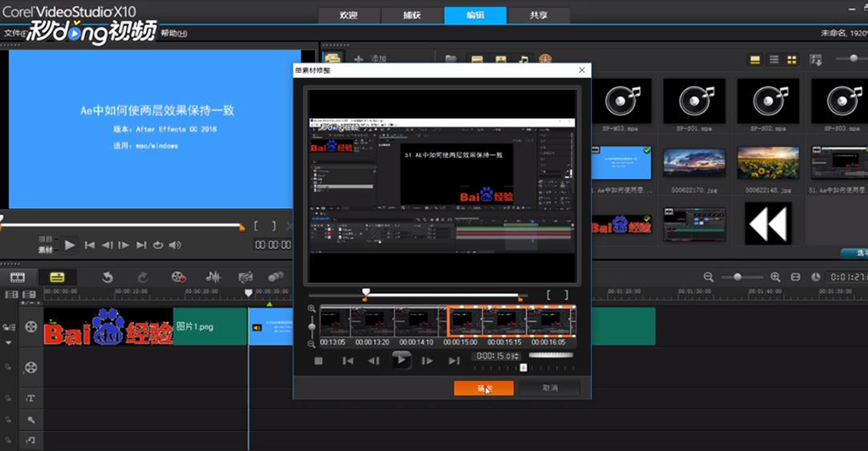Show audio files in library
The height and width of the screenshot is (451, 868).
(523, 59)
